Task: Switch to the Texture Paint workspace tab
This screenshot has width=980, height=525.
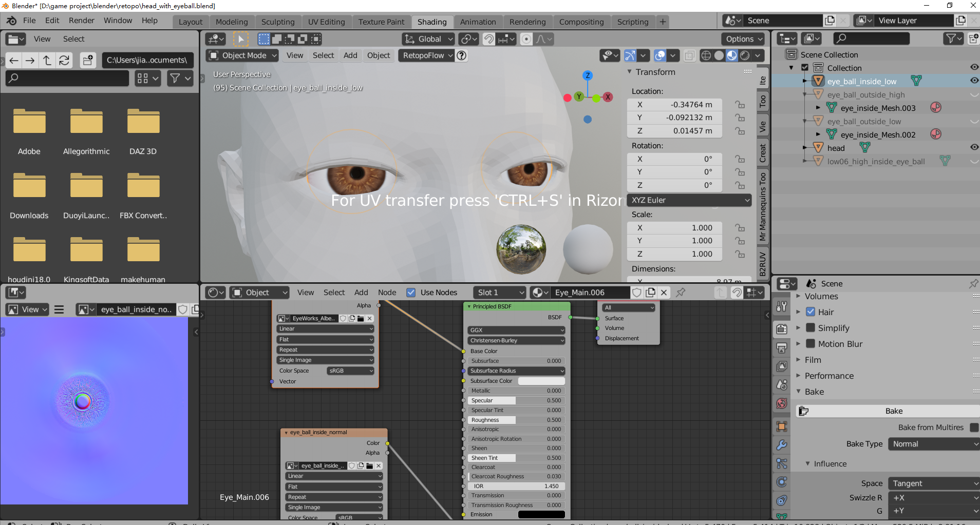Action: pos(382,22)
